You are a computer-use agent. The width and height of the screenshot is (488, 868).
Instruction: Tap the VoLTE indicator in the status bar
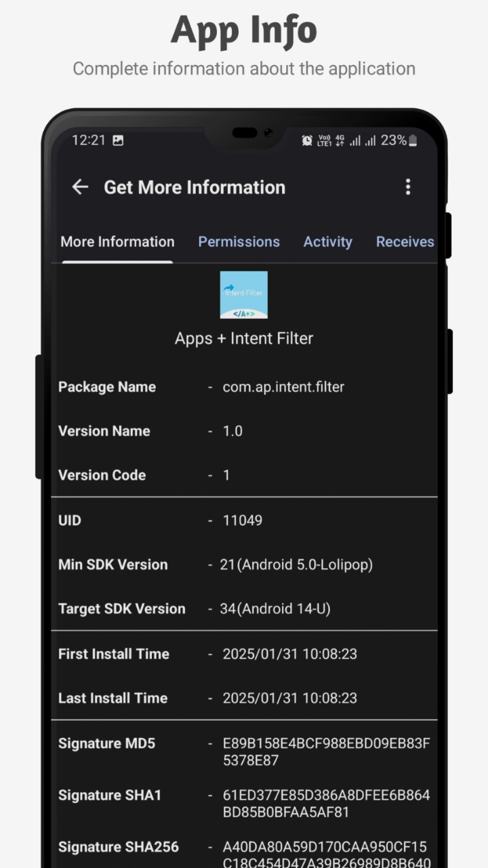tap(324, 140)
